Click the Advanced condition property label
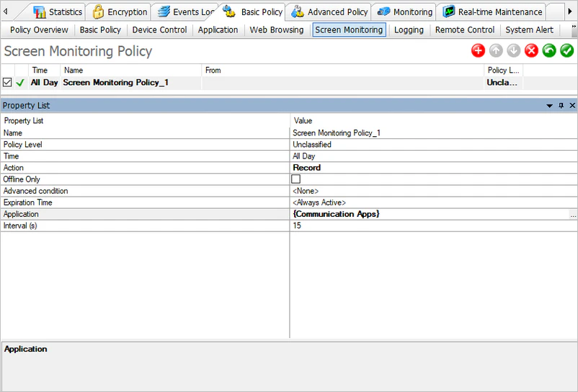 (36, 191)
